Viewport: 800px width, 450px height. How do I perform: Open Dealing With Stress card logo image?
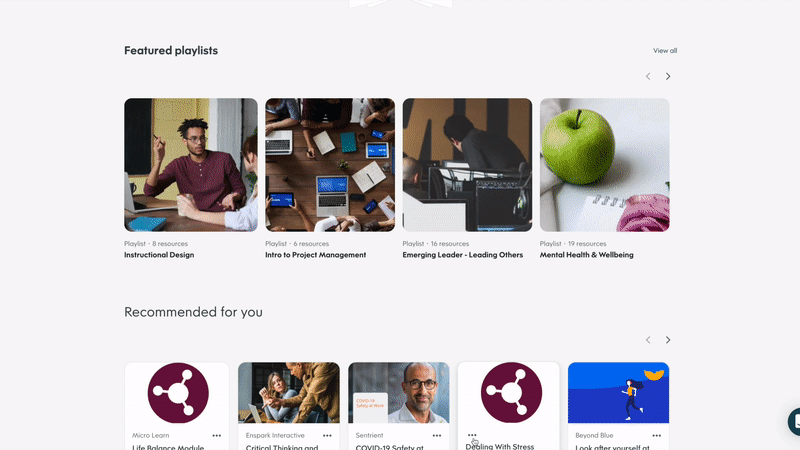click(x=511, y=393)
